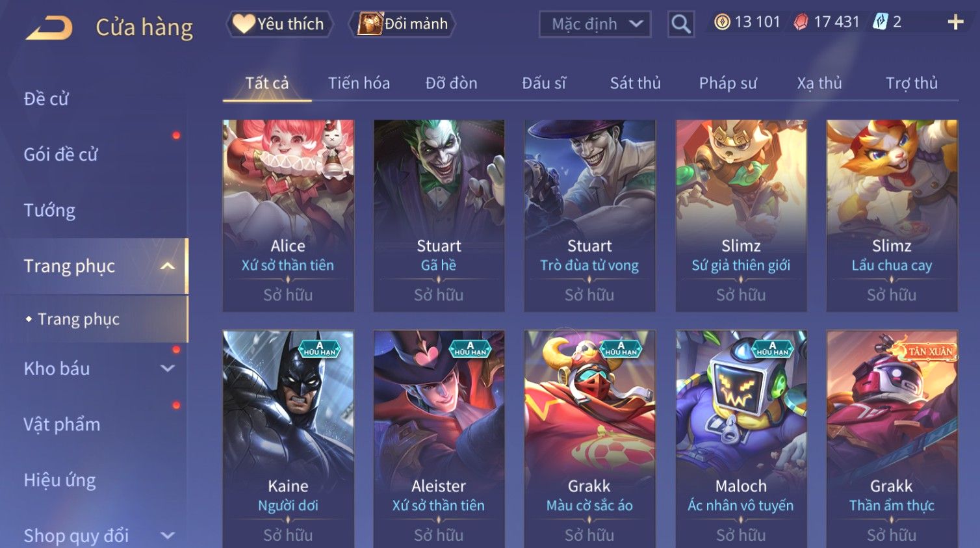Image resolution: width=980 pixels, height=548 pixels.
Task: Select the Trang phục sub-item
Action: tap(79, 319)
